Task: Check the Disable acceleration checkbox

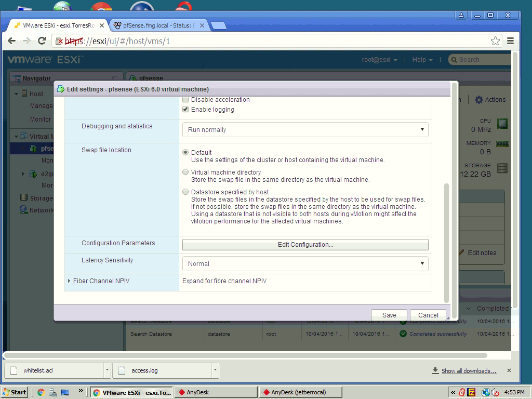Action: click(185, 99)
